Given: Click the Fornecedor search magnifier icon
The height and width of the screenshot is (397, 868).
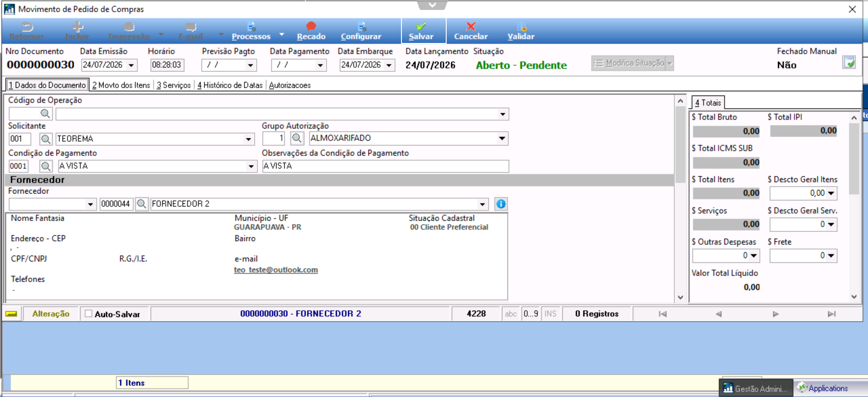Looking at the screenshot, I should [x=142, y=204].
